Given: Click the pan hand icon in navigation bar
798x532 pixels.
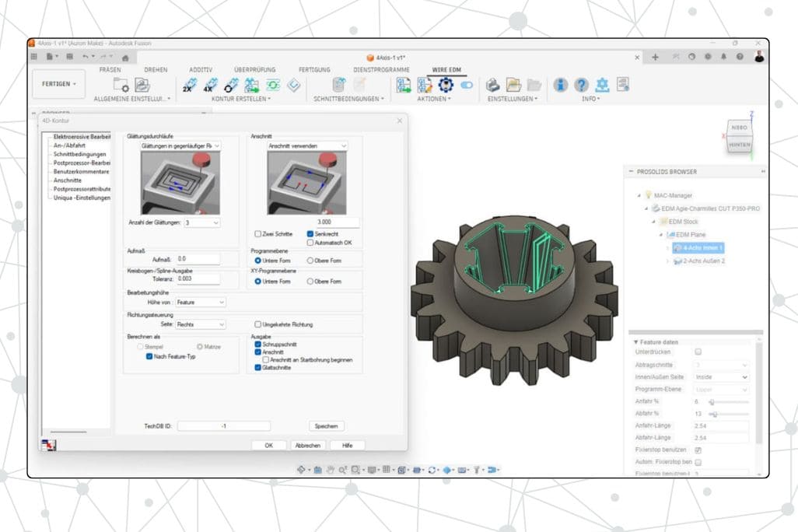Looking at the screenshot, I should (x=331, y=470).
